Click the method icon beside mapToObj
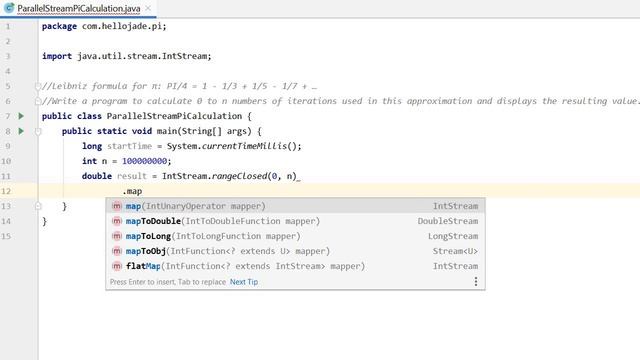 coord(117,251)
